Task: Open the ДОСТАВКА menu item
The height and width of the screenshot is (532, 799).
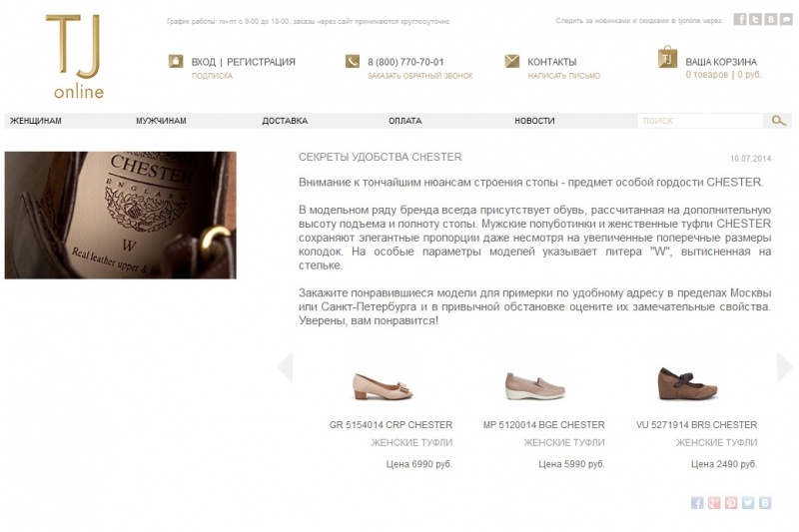Action: pyautogui.click(x=285, y=121)
